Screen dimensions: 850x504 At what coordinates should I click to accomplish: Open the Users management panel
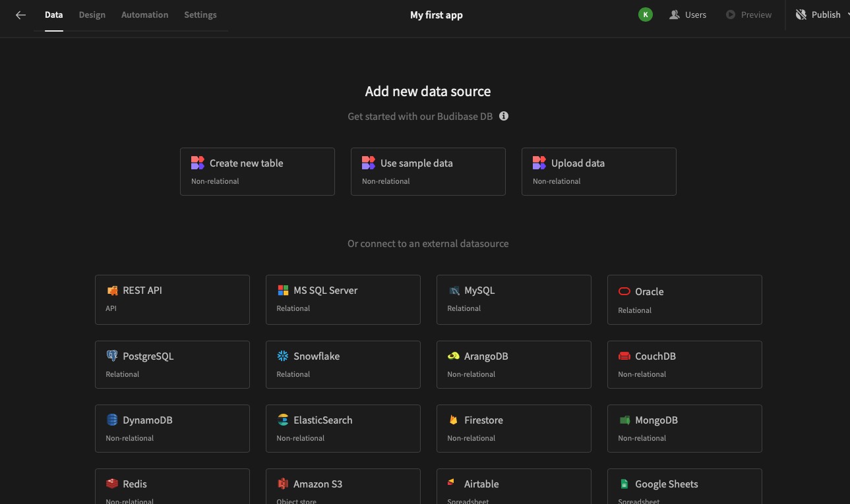point(688,14)
